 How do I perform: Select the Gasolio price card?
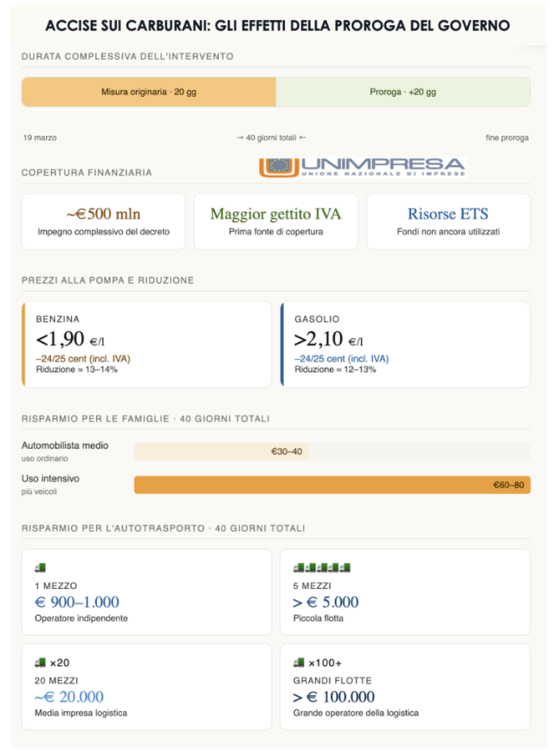(405, 344)
